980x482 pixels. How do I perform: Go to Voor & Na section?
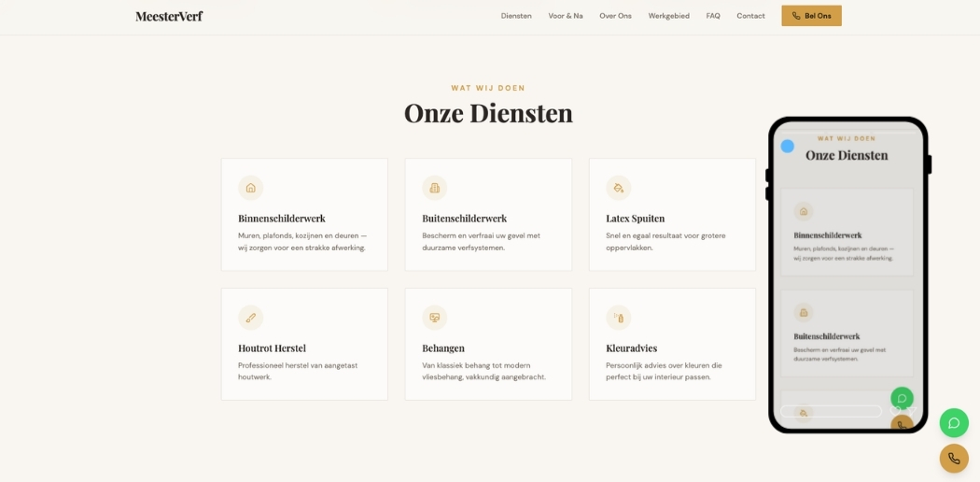(x=566, y=16)
